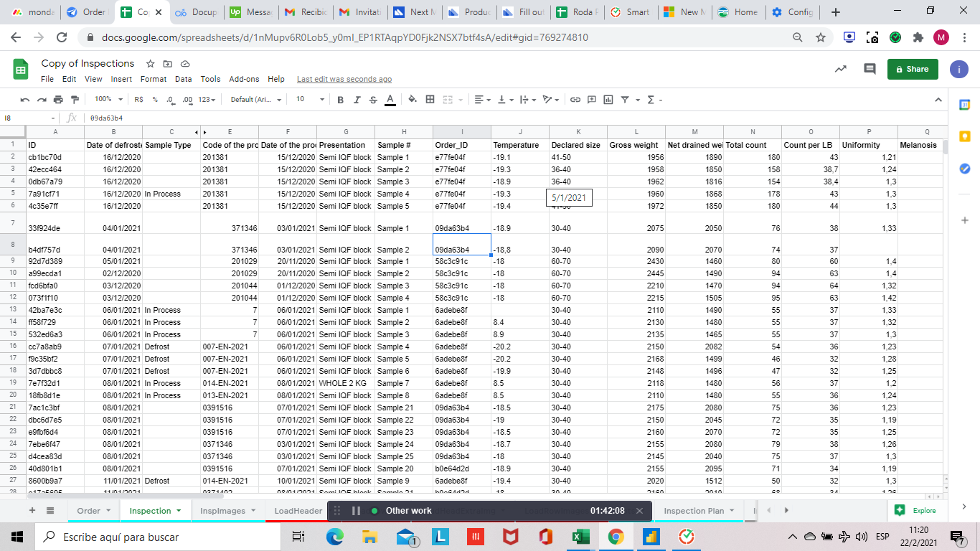Open text color picker
The width and height of the screenshot is (980, 551).
[x=390, y=99]
